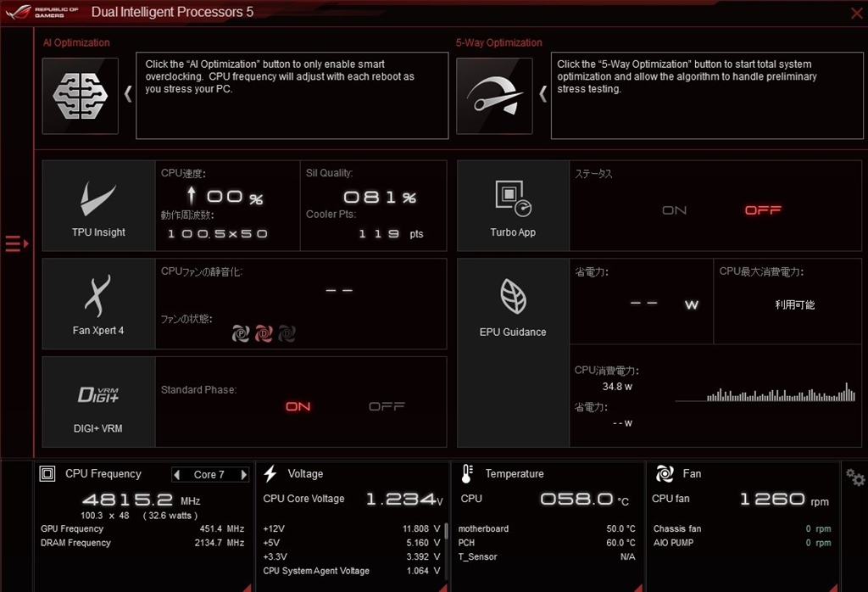The height and width of the screenshot is (592, 868).
Task: Click the Voltage lightning bolt icon
Action: pyautogui.click(x=270, y=474)
